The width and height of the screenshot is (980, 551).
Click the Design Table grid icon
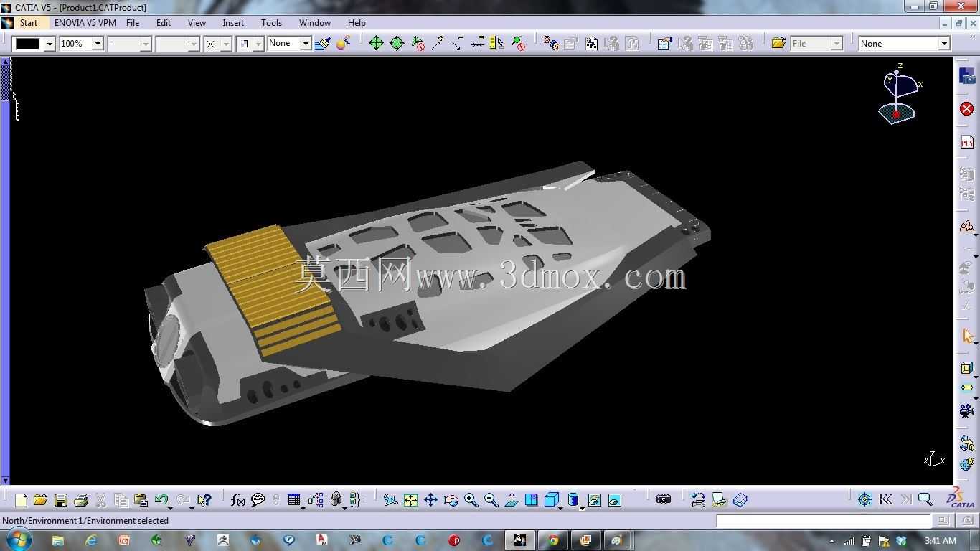point(294,500)
